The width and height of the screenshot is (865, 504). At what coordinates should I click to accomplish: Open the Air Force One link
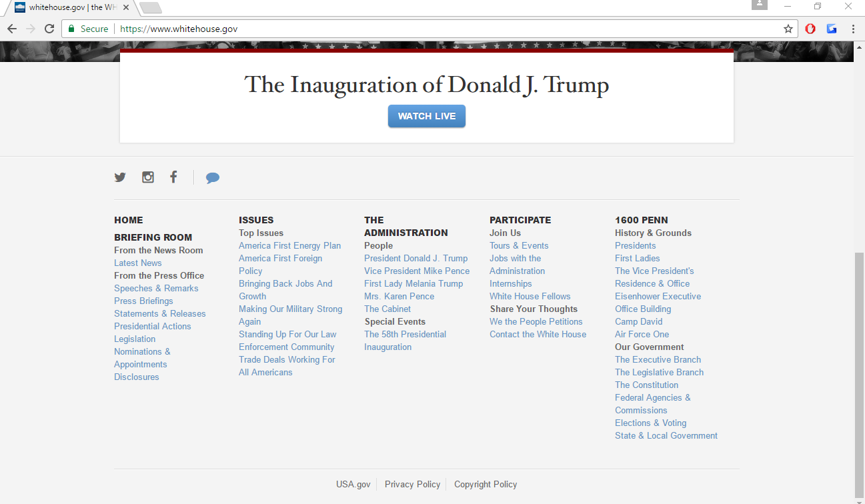click(x=642, y=334)
